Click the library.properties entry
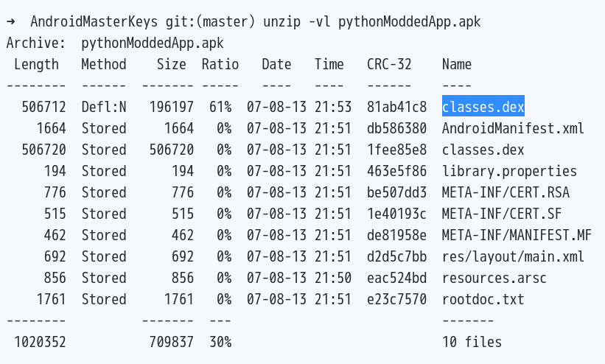 click(x=509, y=171)
